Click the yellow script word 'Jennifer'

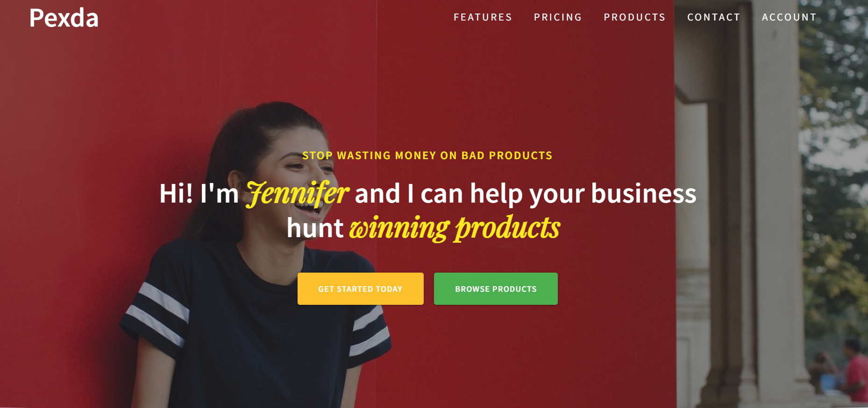click(x=297, y=193)
